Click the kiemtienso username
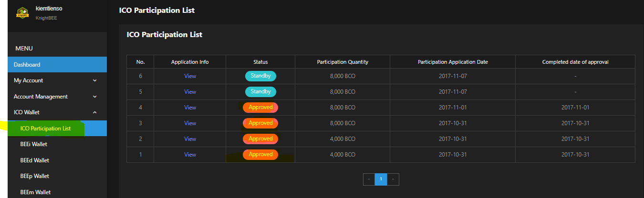644x198 pixels. pyautogui.click(x=49, y=9)
